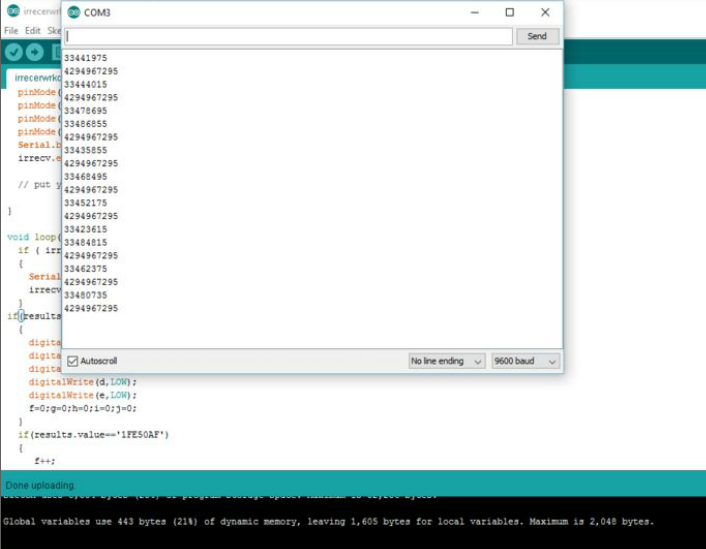Click the f++; code line
The image size is (706, 549).
[x=45, y=461]
